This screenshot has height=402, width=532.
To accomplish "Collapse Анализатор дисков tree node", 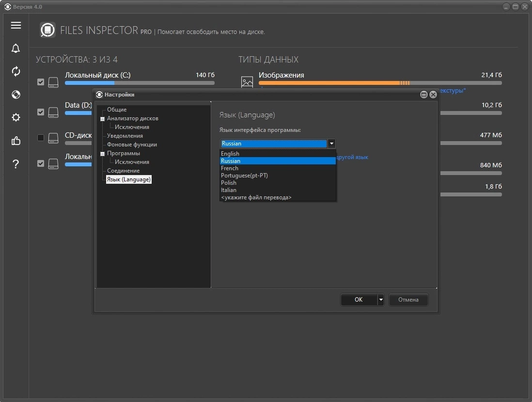I will click(102, 119).
